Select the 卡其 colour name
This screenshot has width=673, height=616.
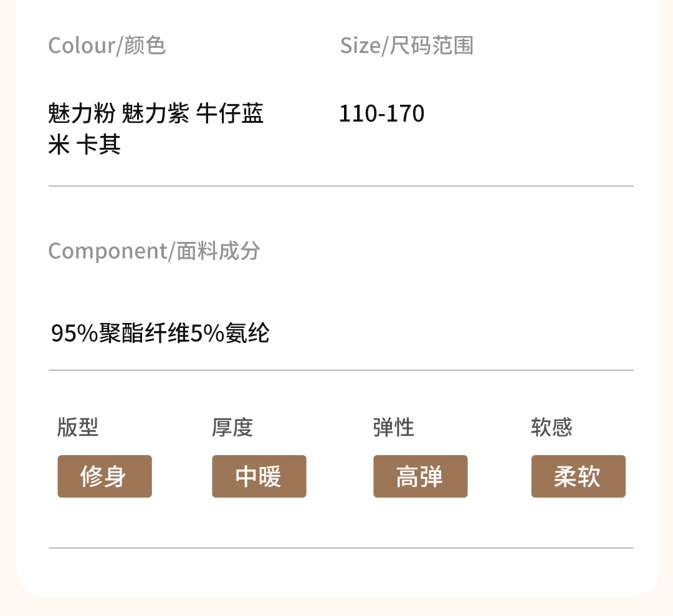98,145
